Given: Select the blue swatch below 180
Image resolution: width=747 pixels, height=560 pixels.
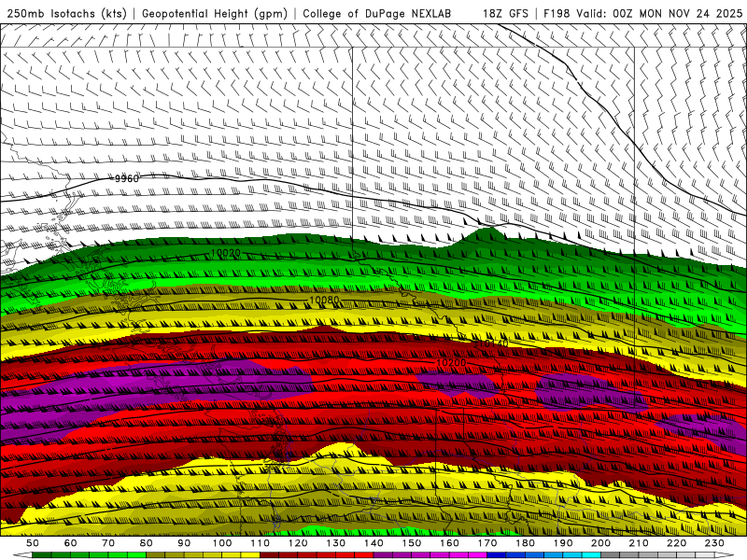Looking at the screenshot, I should 534,555.
